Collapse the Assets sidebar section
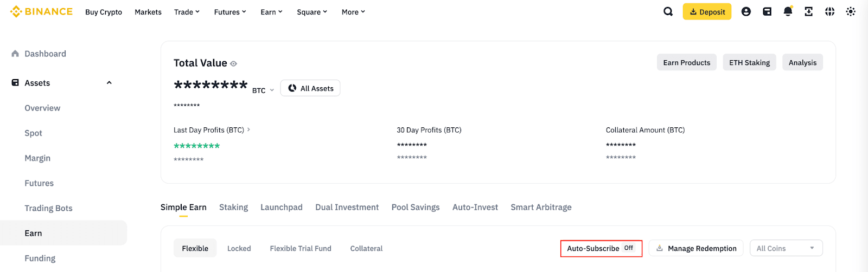This screenshot has width=868, height=272. [109, 83]
